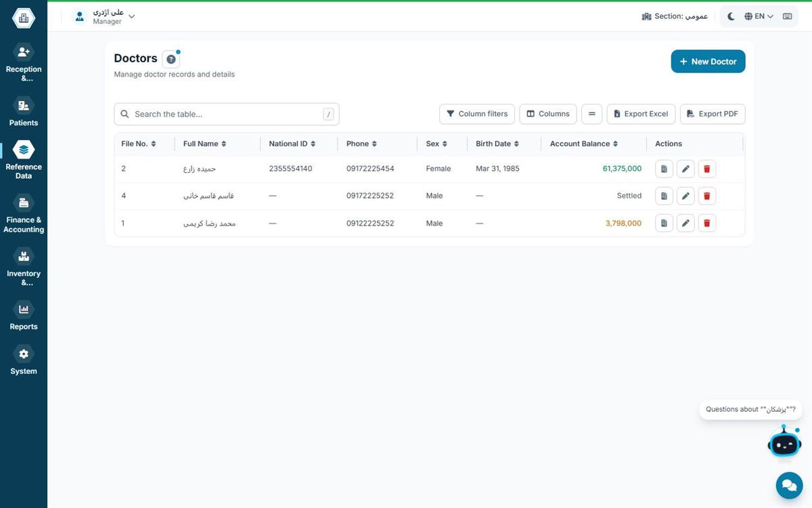Open the Reference Data sidebar section
This screenshot has height=508, width=812.
[24, 161]
